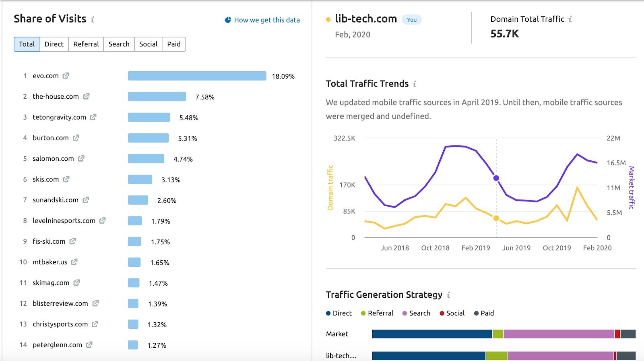Screen dimensions: 644x361
Task: Click the tetongravity.com domain name
Action: 60,117
